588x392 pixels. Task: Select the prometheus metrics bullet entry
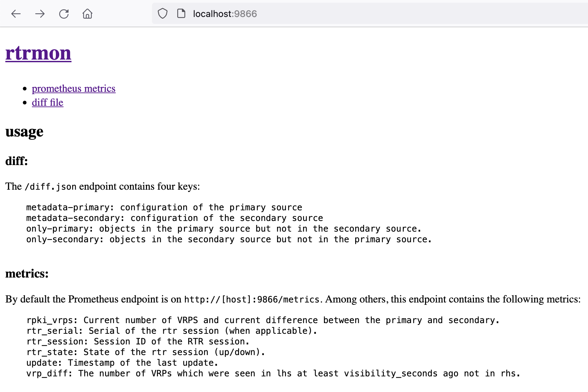click(x=73, y=88)
